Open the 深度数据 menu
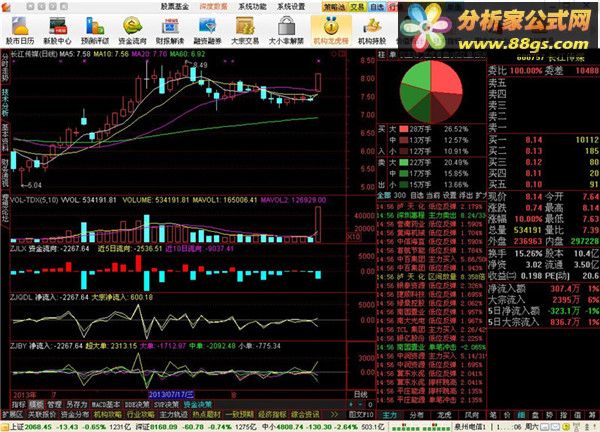Image resolution: width=600 pixels, height=432 pixels. (x=214, y=7)
